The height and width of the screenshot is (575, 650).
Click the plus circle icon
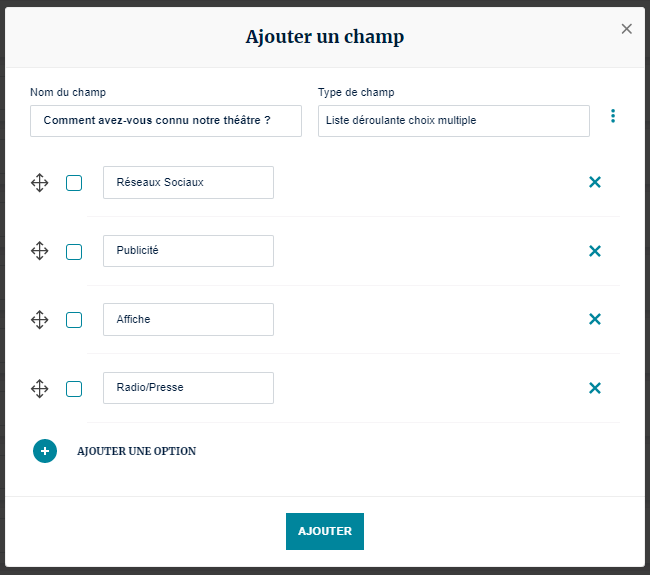45,451
